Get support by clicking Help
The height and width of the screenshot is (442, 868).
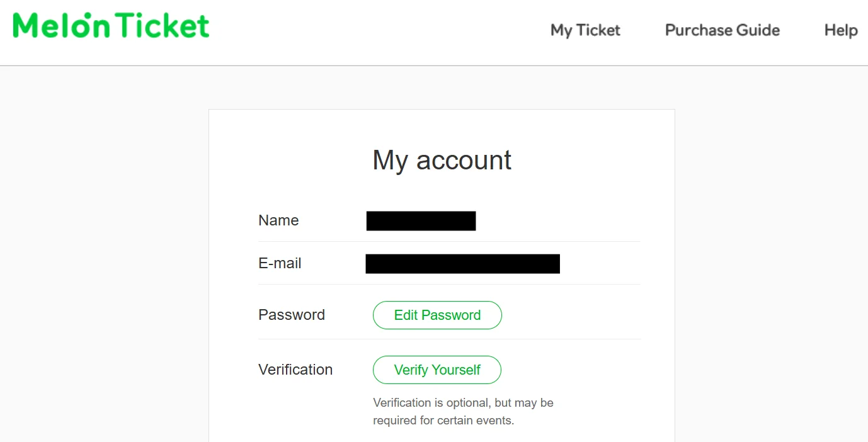coord(841,30)
